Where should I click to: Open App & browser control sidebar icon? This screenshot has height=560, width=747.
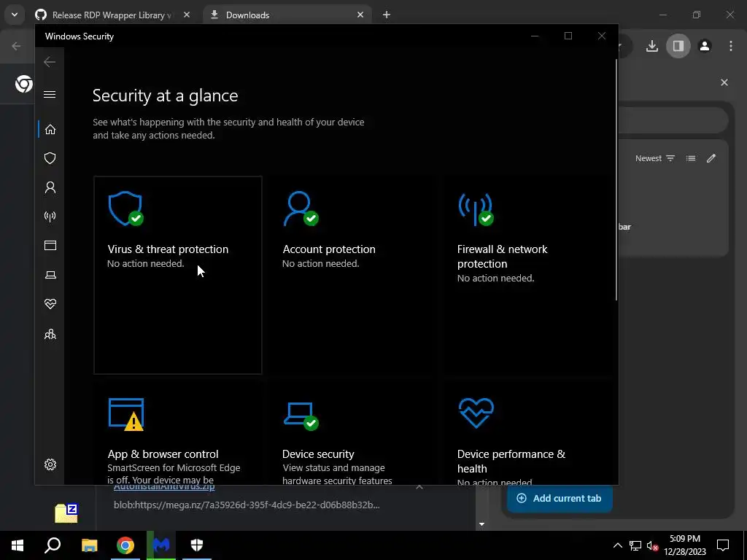[x=50, y=245]
